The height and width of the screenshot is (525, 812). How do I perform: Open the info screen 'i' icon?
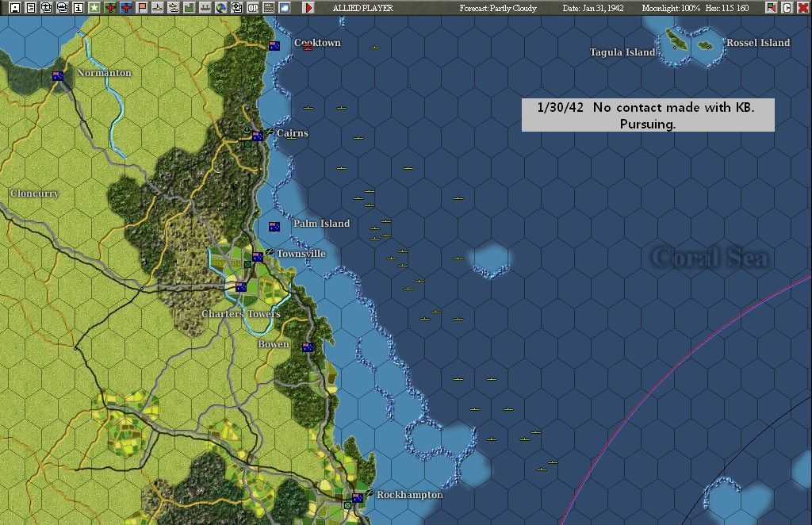[x=79, y=8]
